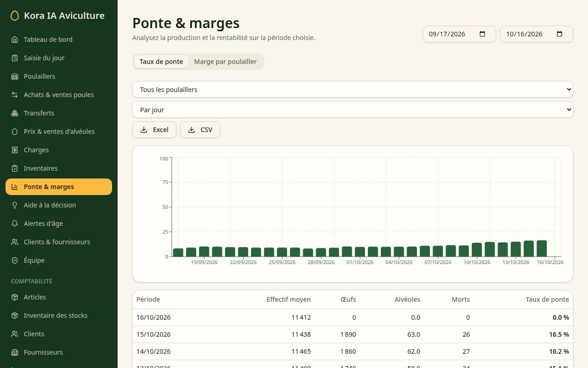The height and width of the screenshot is (368, 588).
Task: Select the people icon for Clients & fournisseurs
Action: (x=15, y=242)
